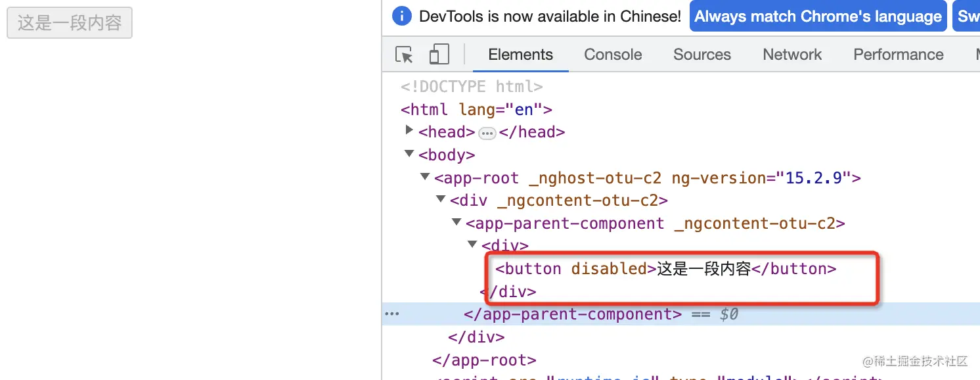Switch to the Elements tab
The image size is (980, 380).
click(x=521, y=55)
